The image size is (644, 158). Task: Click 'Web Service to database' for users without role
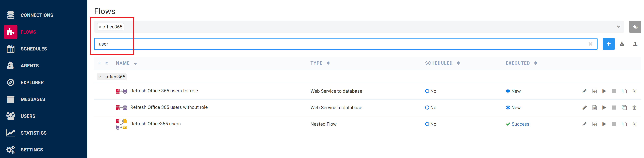click(x=336, y=108)
